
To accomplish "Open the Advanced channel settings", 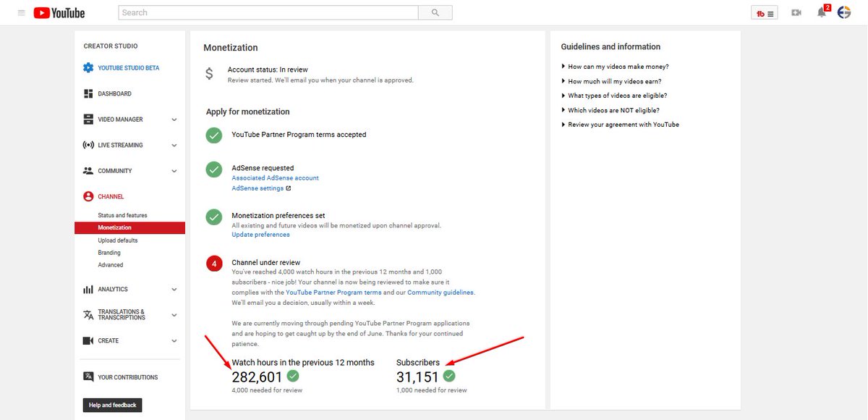I will click(111, 265).
